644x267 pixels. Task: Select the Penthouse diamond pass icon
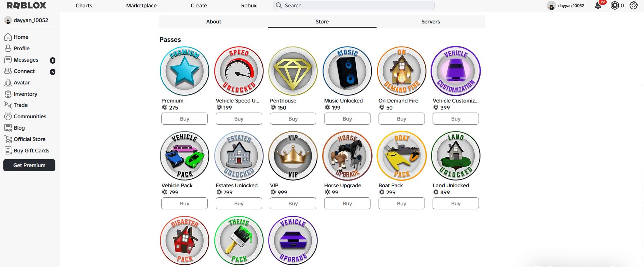(x=293, y=71)
